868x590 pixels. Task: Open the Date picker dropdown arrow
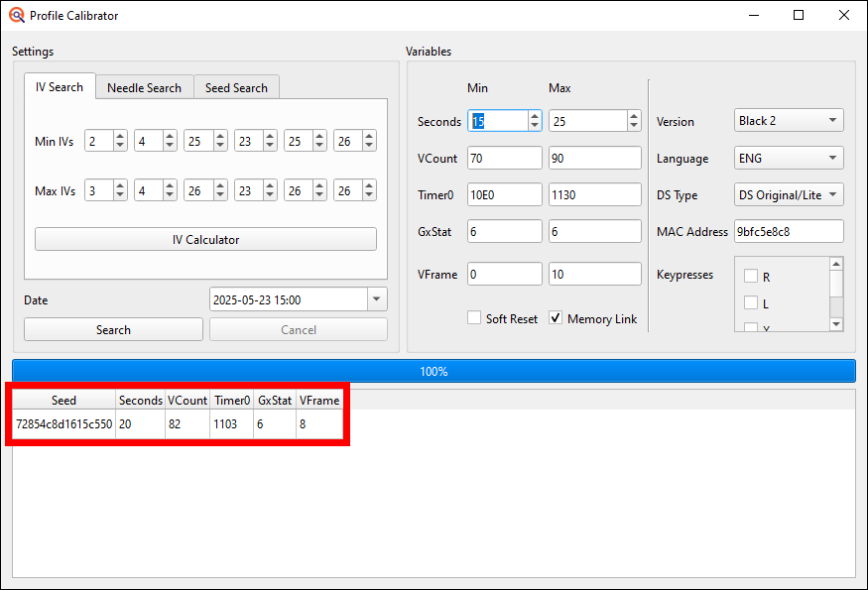[376, 299]
